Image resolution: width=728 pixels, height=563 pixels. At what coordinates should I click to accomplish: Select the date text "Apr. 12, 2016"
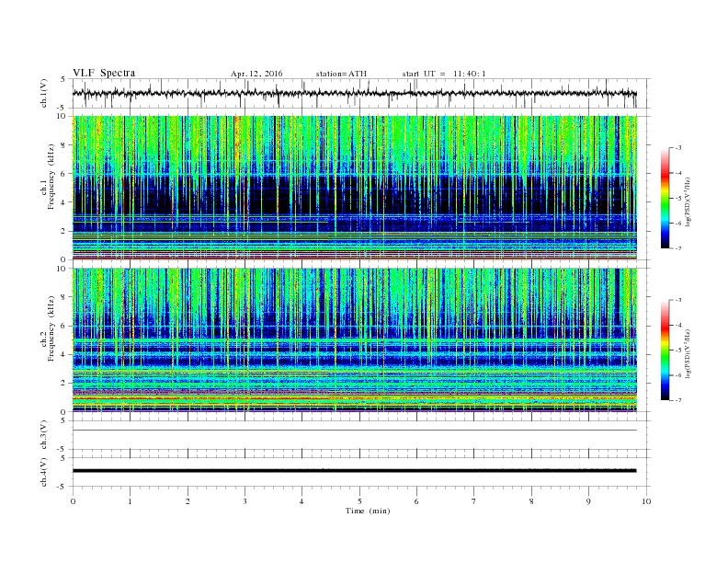(256, 74)
